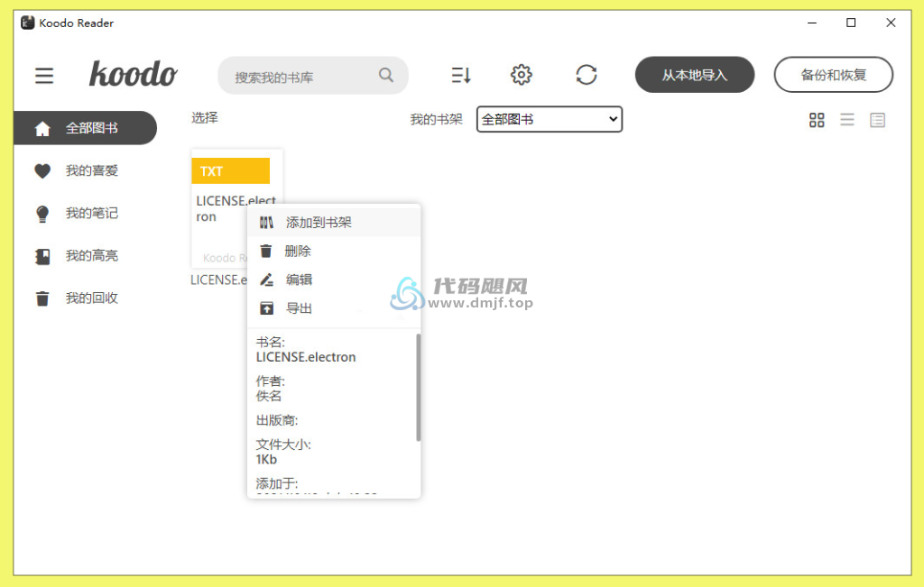Open the 我的高亮 sidebar section
Screen dimensions: 924x587
tap(86, 255)
